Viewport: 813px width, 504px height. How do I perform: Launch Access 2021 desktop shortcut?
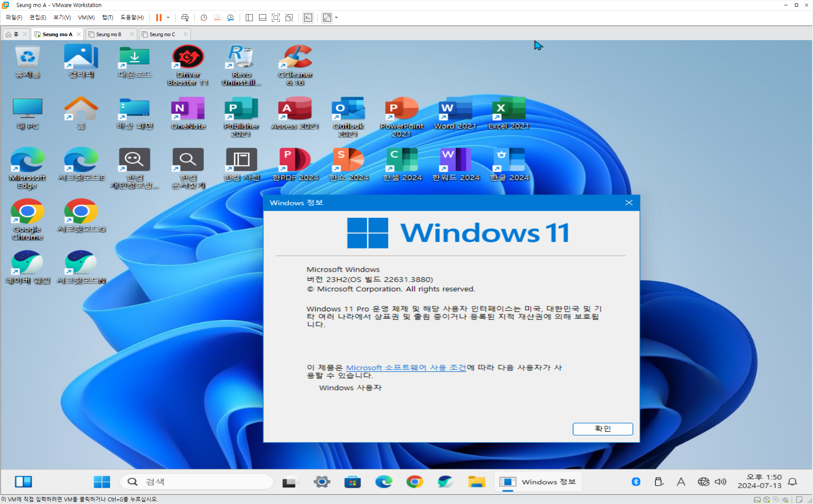tap(295, 113)
